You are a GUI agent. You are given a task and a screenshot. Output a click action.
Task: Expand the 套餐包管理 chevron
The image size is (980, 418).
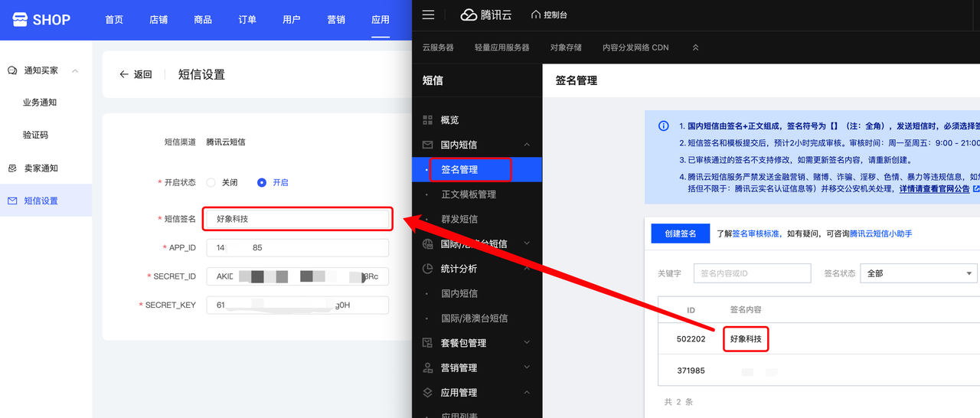point(527,343)
